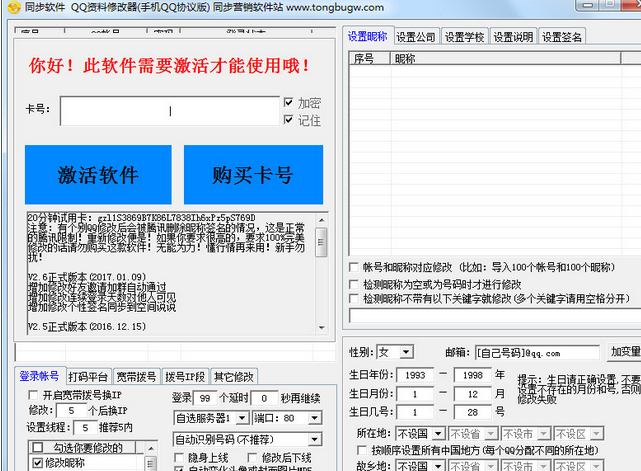Click the 设置线程 thread count field

tap(85, 428)
